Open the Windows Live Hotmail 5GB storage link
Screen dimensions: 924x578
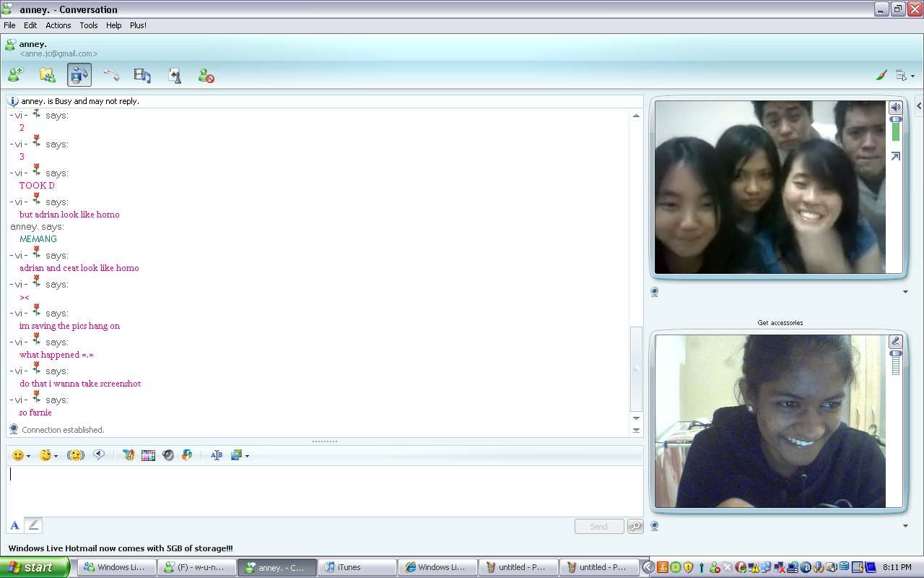121,548
